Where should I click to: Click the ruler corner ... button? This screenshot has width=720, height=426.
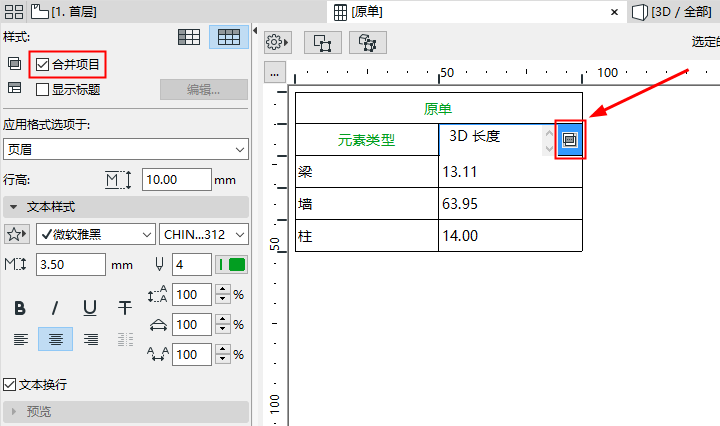[x=275, y=73]
